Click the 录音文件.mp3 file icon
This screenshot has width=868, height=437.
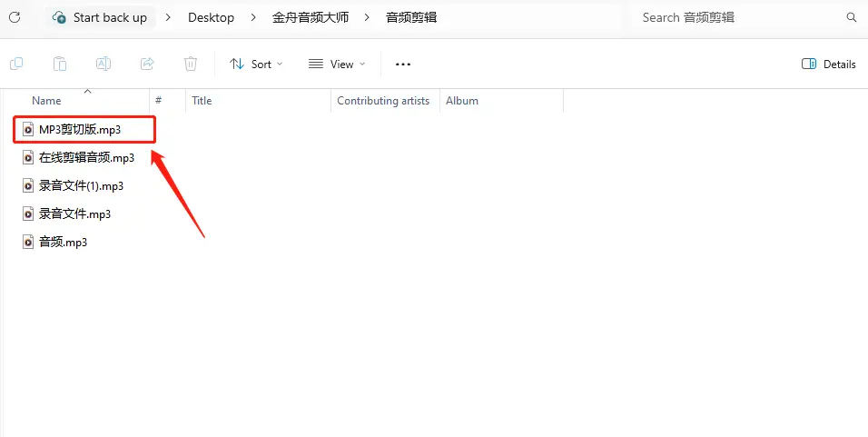28,214
